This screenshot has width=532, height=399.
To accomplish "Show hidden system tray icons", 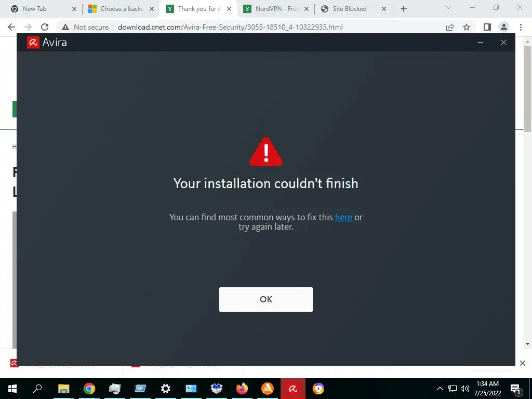I will 440,389.
